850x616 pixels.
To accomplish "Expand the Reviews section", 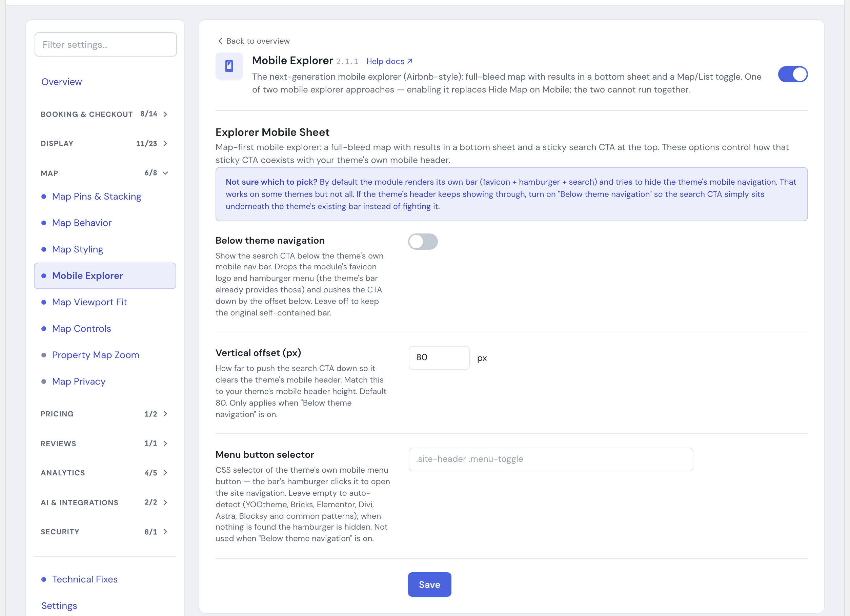I will [x=105, y=443].
